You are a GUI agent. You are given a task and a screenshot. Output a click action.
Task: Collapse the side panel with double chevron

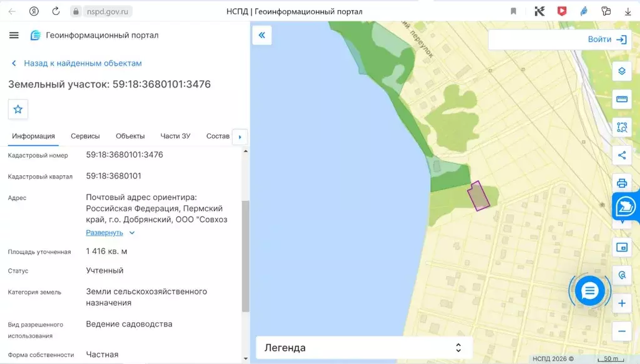click(262, 35)
